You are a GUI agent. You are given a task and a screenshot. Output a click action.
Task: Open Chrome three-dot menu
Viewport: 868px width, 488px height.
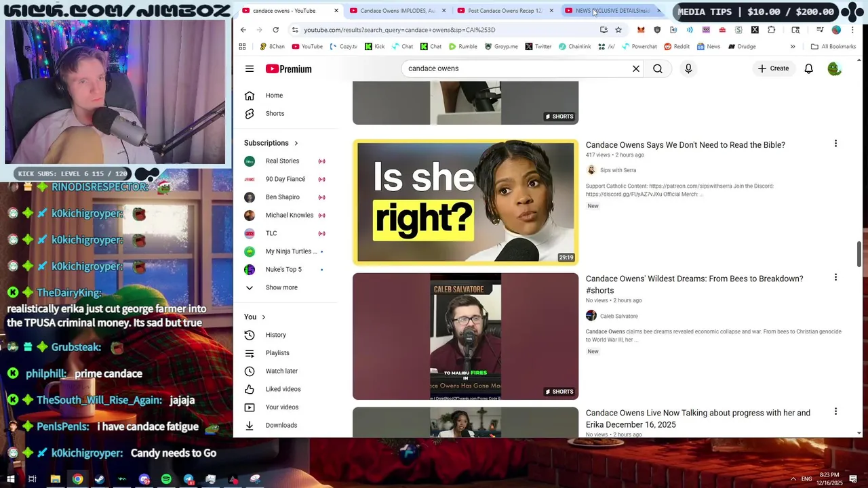pos(852,30)
